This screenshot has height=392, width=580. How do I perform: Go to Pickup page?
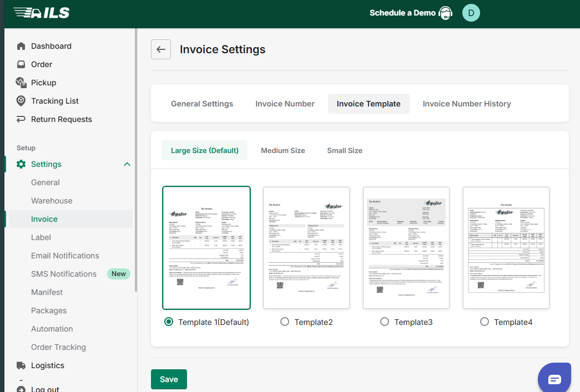[44, 83]
